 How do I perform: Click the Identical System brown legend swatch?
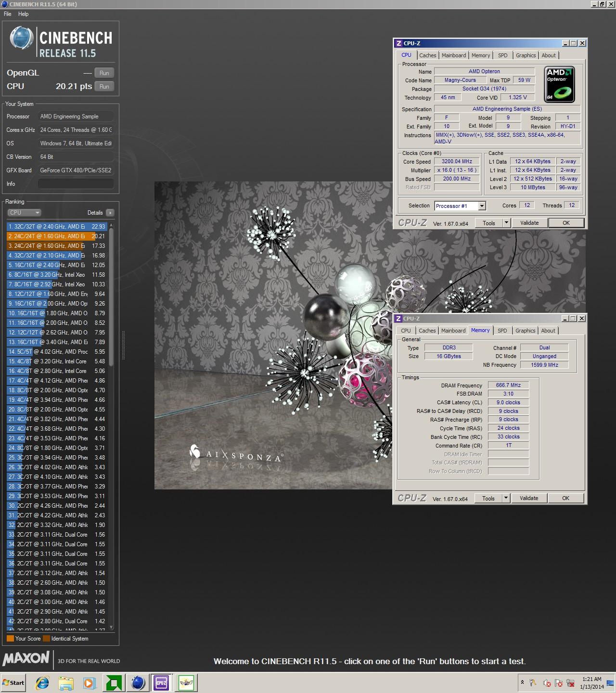(x=46, y=639)
